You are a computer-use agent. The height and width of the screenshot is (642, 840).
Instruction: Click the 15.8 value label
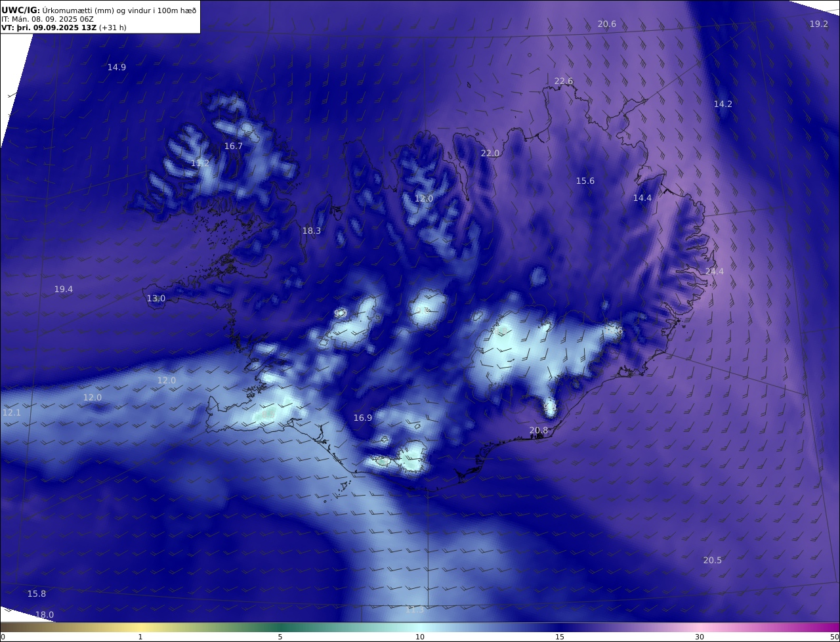click(37, 593)
